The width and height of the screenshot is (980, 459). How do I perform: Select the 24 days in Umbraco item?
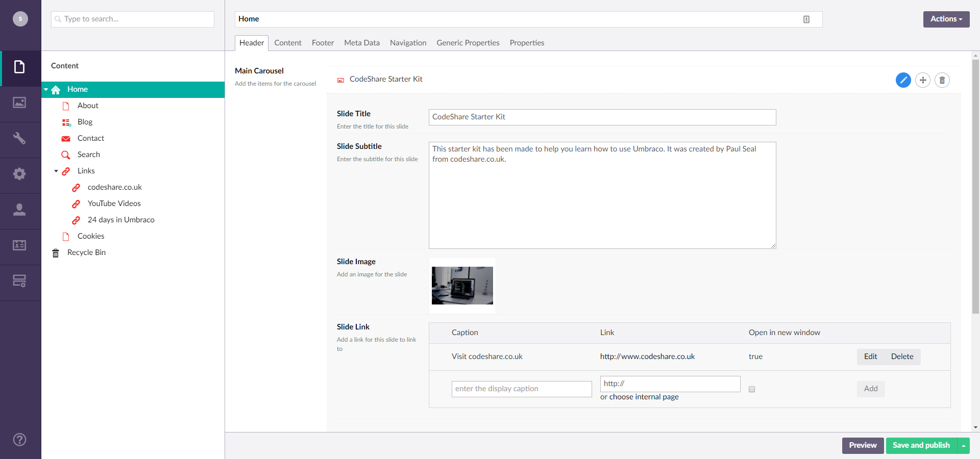pos(121,220)
